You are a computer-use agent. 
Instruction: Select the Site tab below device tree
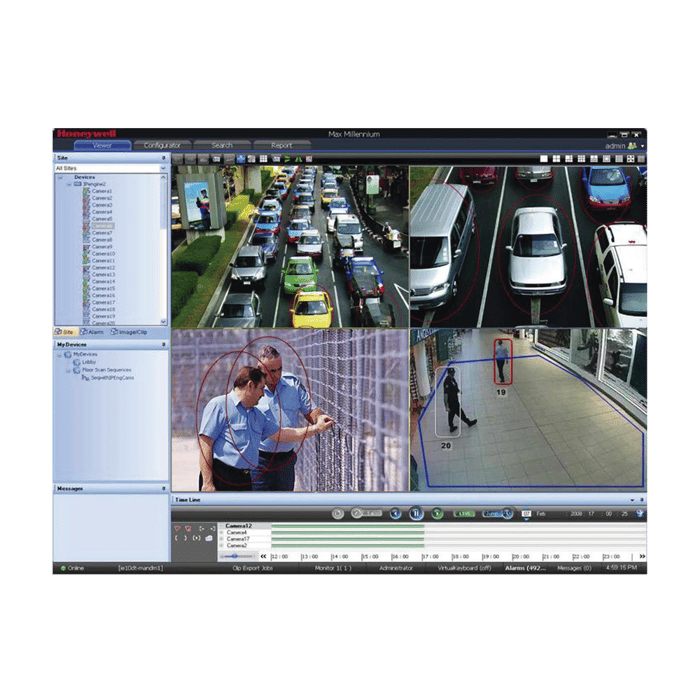(64, 332)
